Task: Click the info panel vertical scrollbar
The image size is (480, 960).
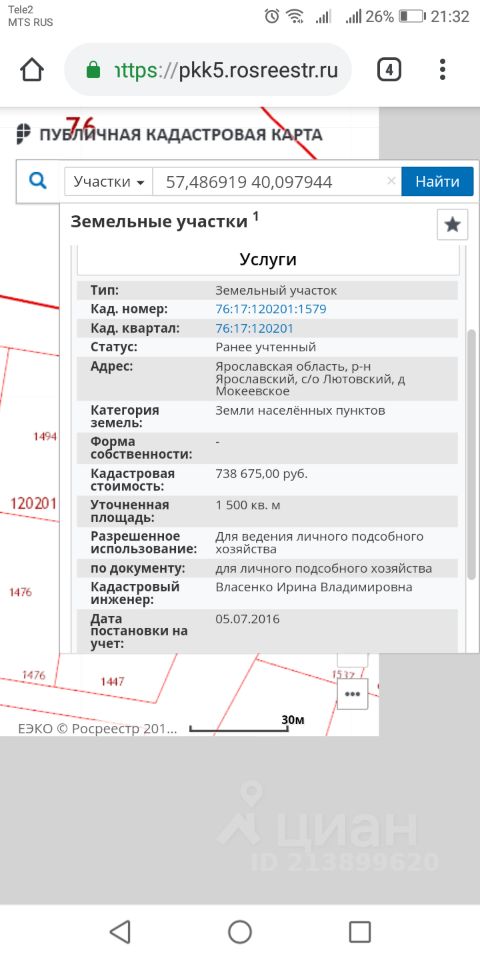Action: click(x=471, y=454)
